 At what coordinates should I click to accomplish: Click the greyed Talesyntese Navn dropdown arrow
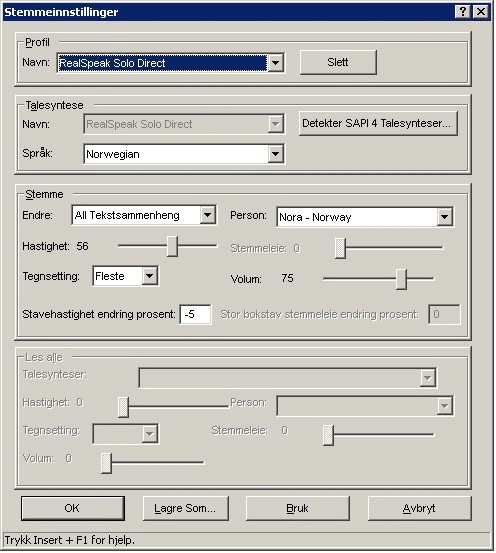(275, 124)
